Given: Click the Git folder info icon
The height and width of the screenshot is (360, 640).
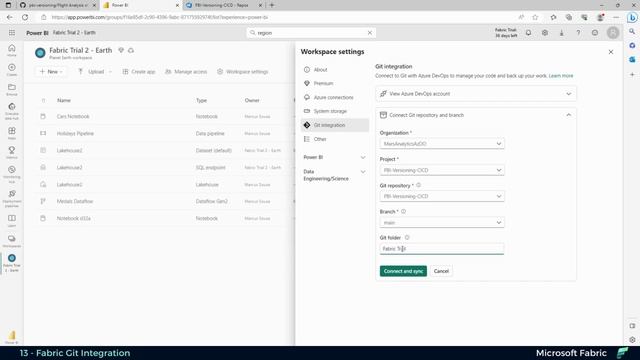Looking at the screenshot, I should point(407,238).
